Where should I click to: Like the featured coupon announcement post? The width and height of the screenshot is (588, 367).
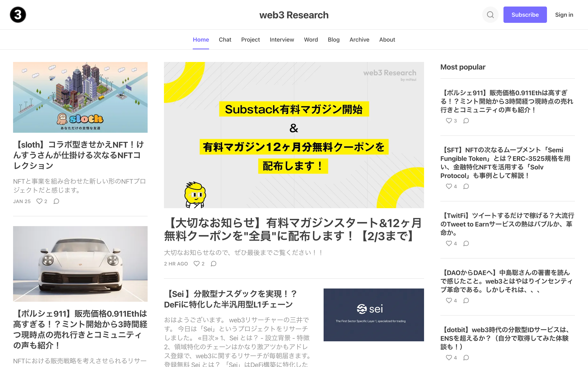coord(196,264)
